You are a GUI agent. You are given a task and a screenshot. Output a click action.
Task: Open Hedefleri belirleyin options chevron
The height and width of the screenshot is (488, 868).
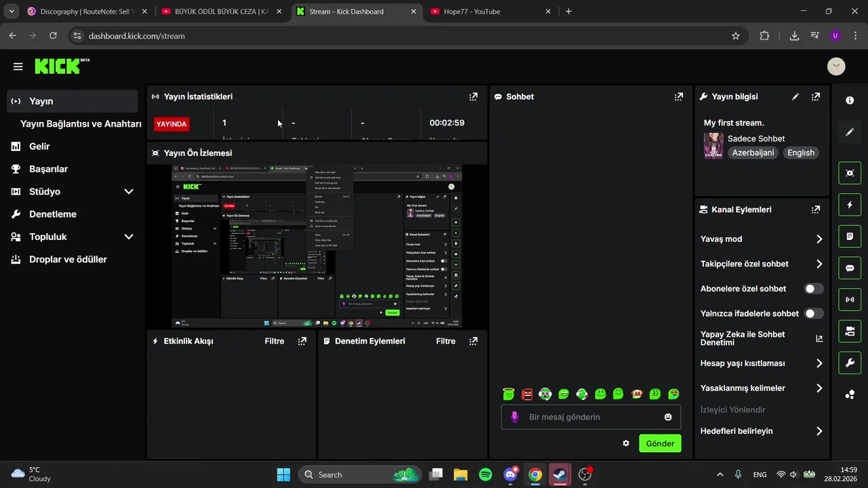pos(819,431)
